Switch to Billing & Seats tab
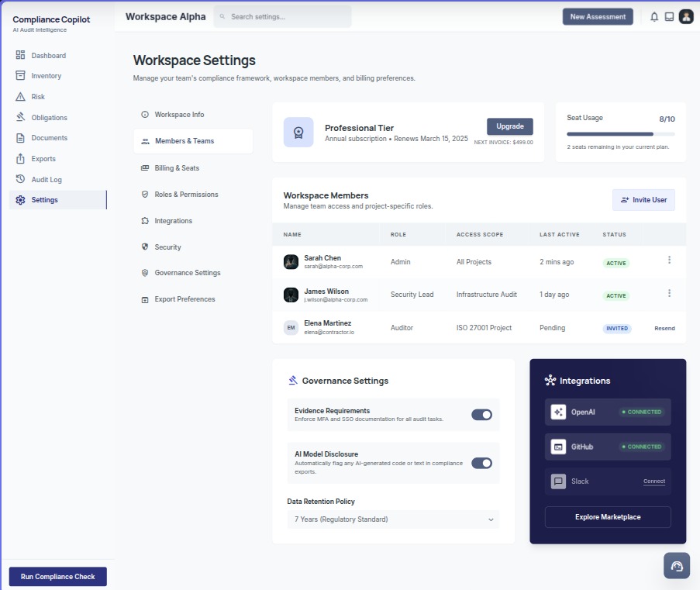This screenshot has width=700, height=590. [x=177, y=168]
